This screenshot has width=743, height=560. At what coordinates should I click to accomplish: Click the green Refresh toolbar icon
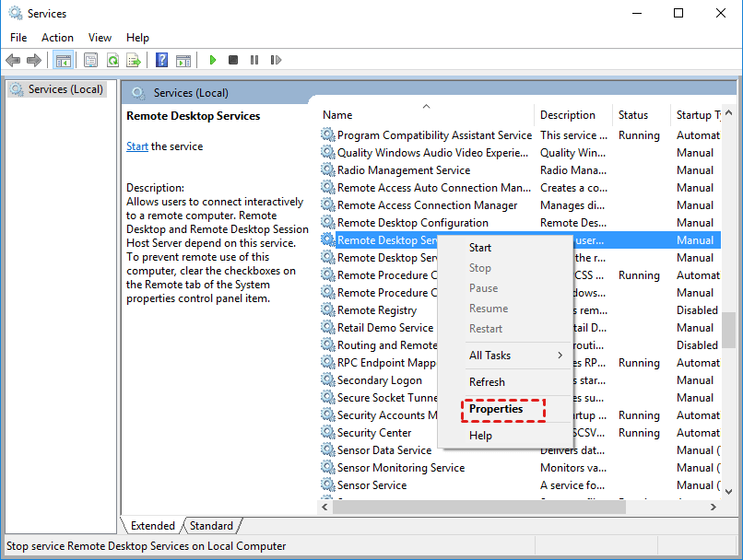[112, 60]
